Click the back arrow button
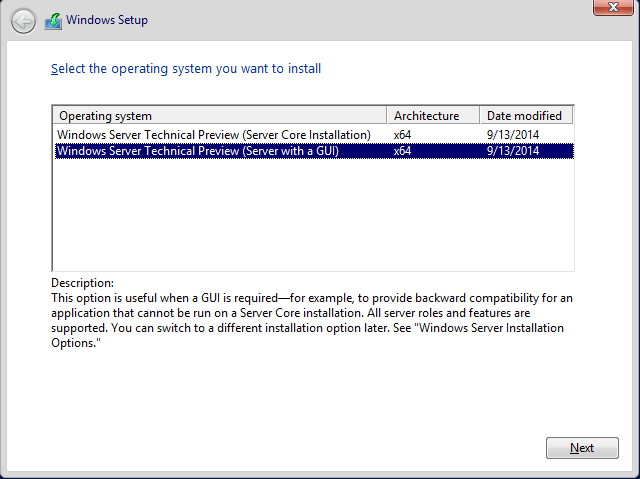 pyautogui.click(x=23, y=21)
